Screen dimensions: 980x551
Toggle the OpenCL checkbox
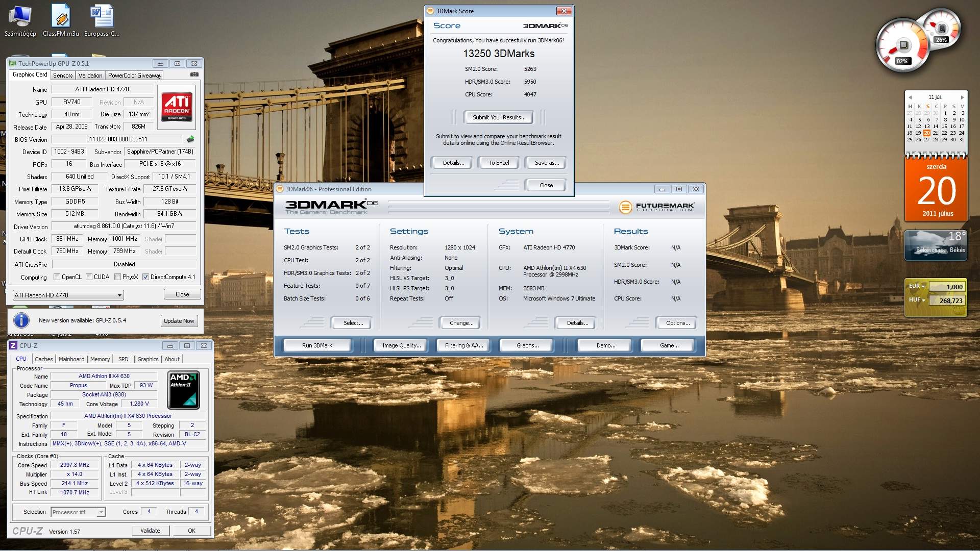(57, 277)
